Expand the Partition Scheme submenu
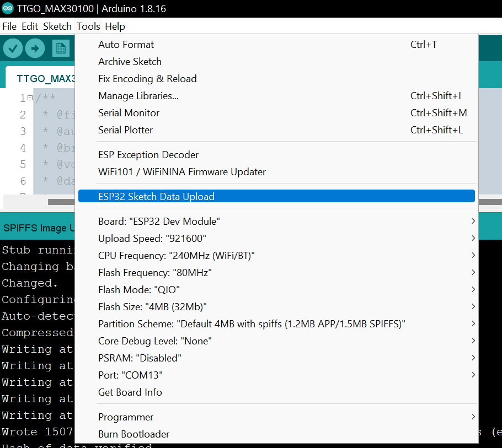Image resolution: width=502 pixels, height=448 pixels. [276, 324]
